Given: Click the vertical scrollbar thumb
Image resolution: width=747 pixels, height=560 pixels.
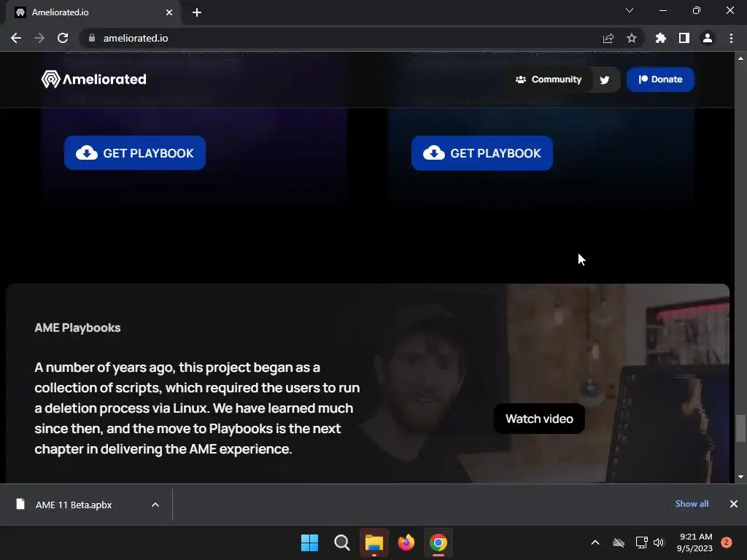Looking at the screenshot, I should (741, 429).
